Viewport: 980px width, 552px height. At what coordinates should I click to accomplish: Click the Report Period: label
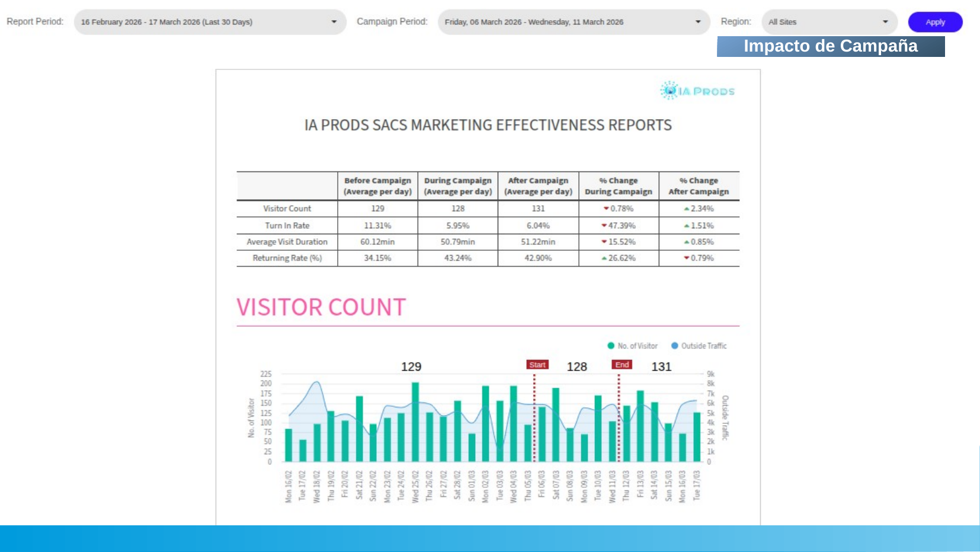click(35, 21)
